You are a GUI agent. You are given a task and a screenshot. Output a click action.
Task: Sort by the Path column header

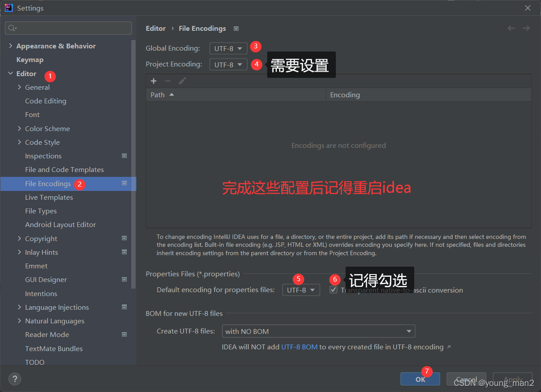pyautogui.click(x=236, y=95)
